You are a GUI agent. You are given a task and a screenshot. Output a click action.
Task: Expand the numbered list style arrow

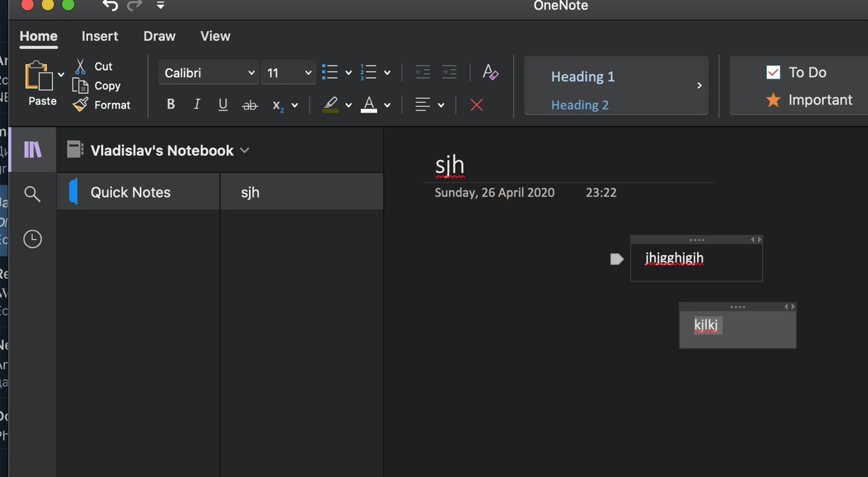pyautogui.click(x=387, y=73)
